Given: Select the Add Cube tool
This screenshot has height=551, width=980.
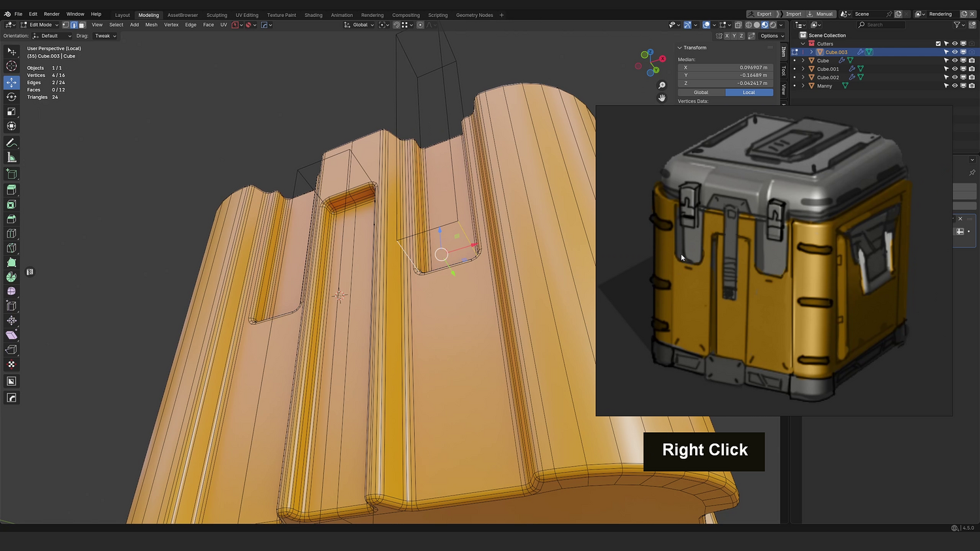Looking at the screenshot, I should point(11,174).
